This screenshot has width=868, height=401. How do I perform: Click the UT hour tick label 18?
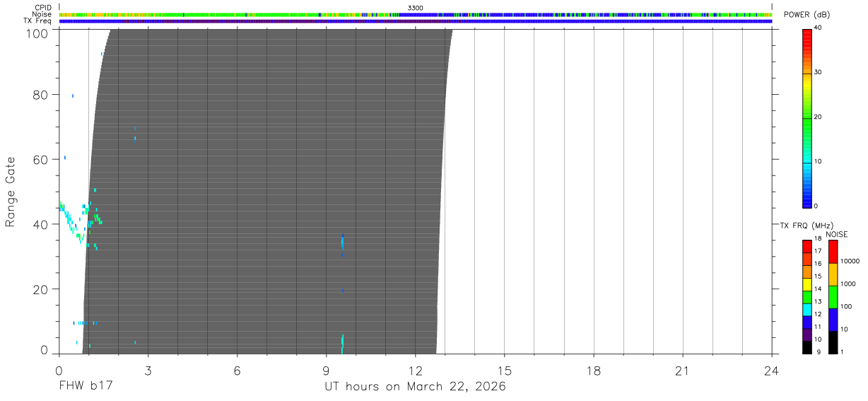pos(594,371)
